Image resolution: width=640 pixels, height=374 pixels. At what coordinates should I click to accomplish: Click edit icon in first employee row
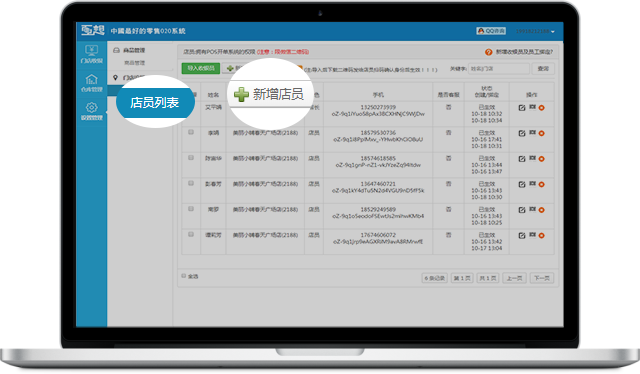click(522, 108)
